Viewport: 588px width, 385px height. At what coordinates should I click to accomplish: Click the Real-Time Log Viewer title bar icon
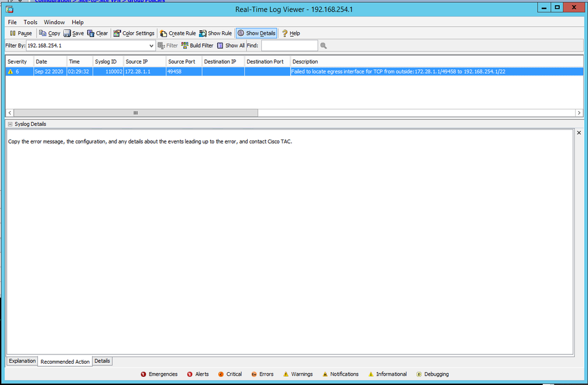point(9,9)
